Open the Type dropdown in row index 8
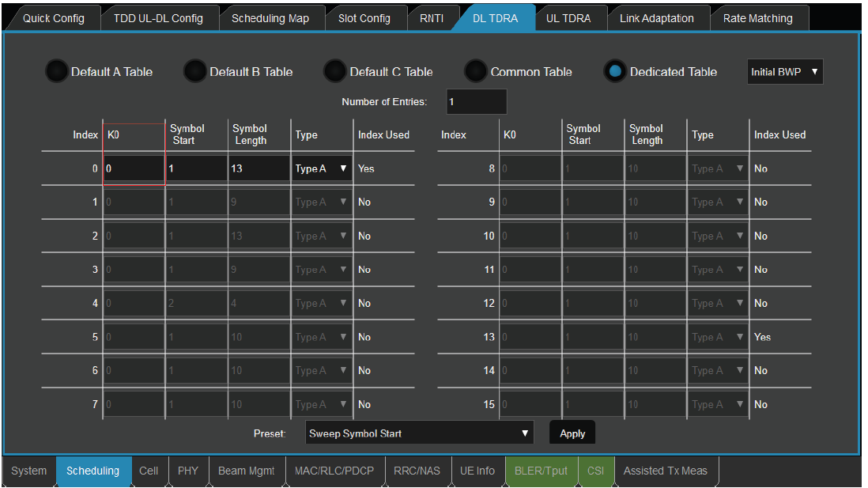The image size is (868, 488). (718, 168)
